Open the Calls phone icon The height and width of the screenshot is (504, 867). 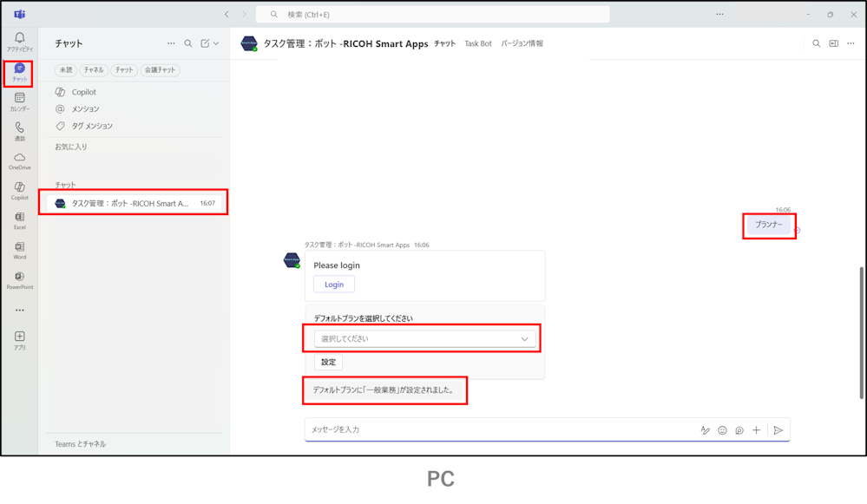click(x=19, y=132)
